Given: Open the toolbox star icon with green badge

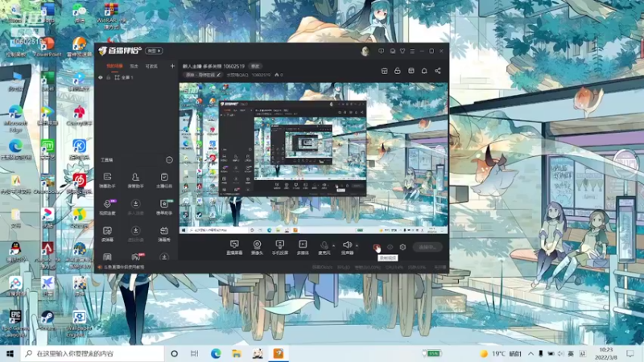Looking at the screenshot, I should pyautogui.click(x=164, y=208).
